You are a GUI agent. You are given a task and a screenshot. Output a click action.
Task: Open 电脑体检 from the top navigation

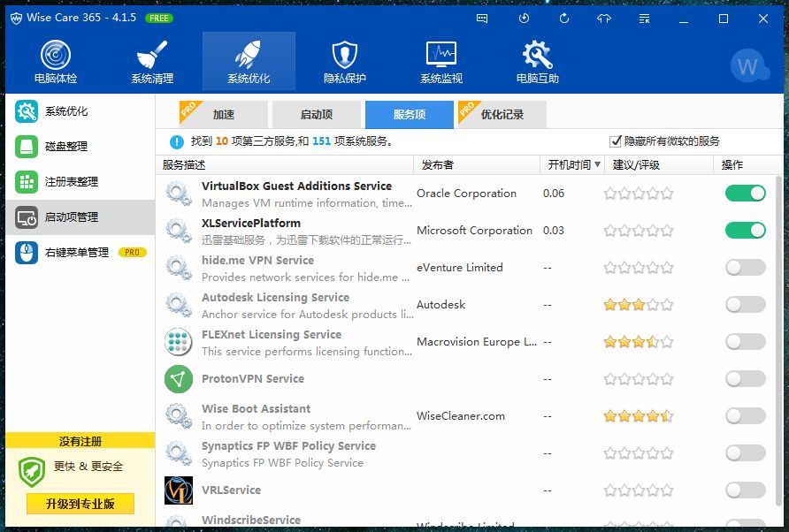(53, 59)
